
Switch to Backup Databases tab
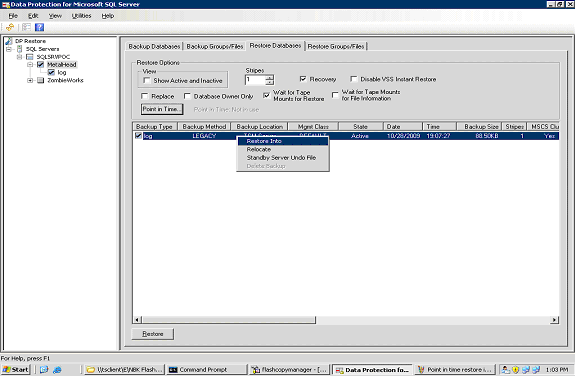pyautogui.click(x=154, y=46)
